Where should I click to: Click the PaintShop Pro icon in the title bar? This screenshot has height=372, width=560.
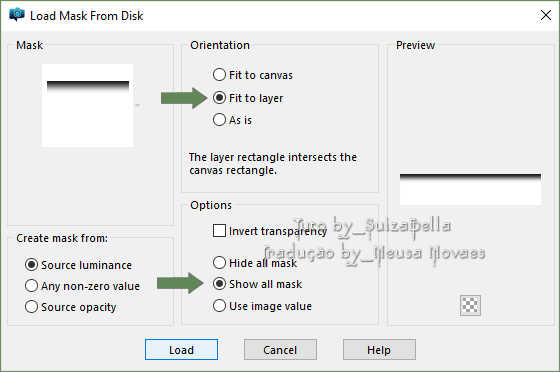(x=17, y=15)
